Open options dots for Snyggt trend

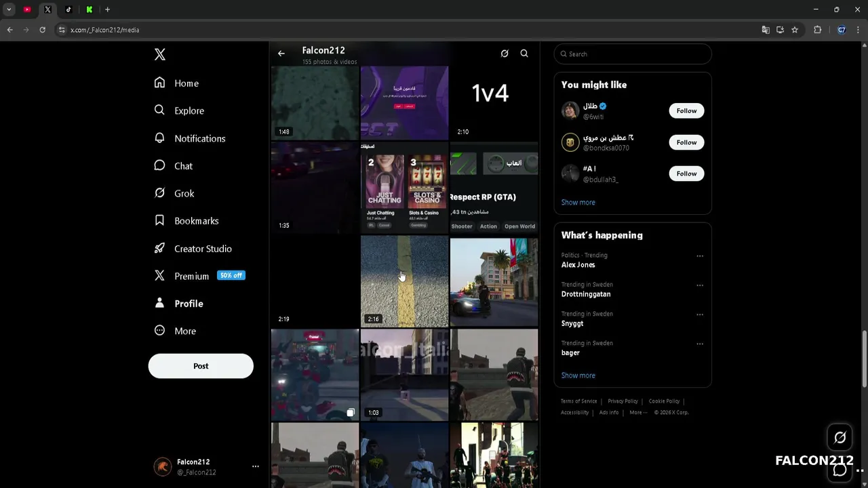pos(700,314)
